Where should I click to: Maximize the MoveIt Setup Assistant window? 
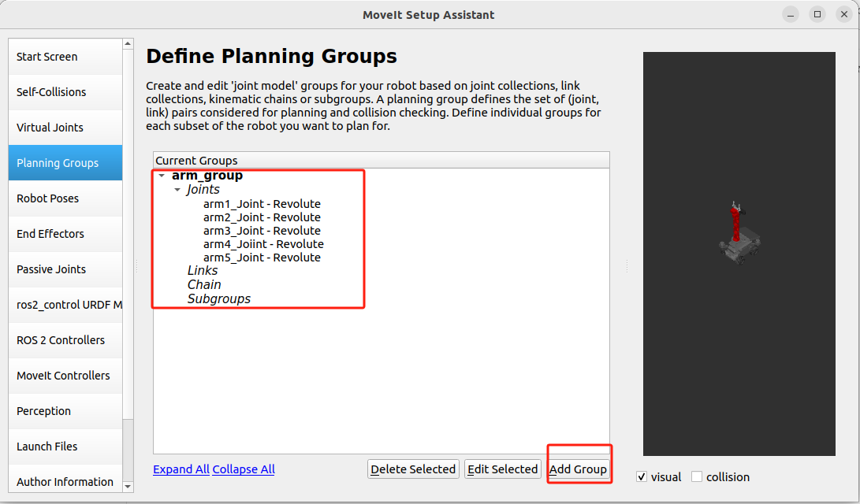(x=817, y=15)
